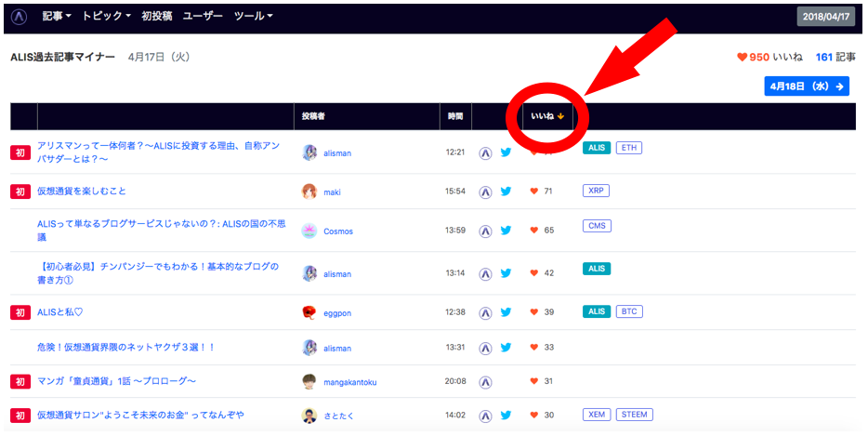The height and width of the screenshot is (436, 868).
Task: Open user eggpon profile link
Action: pos(337,313)
